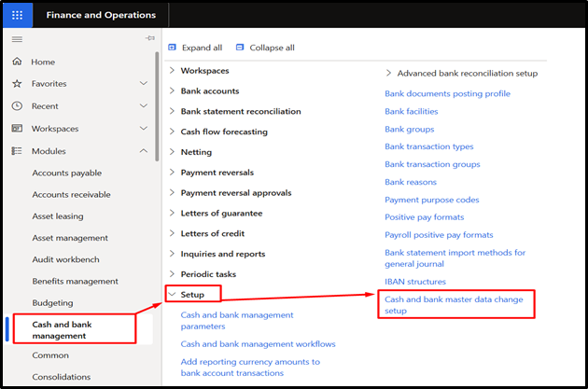Expand Advanced bank reconciliation setup
The height and width of the screenshot is (389, 588).
(389, 73)
